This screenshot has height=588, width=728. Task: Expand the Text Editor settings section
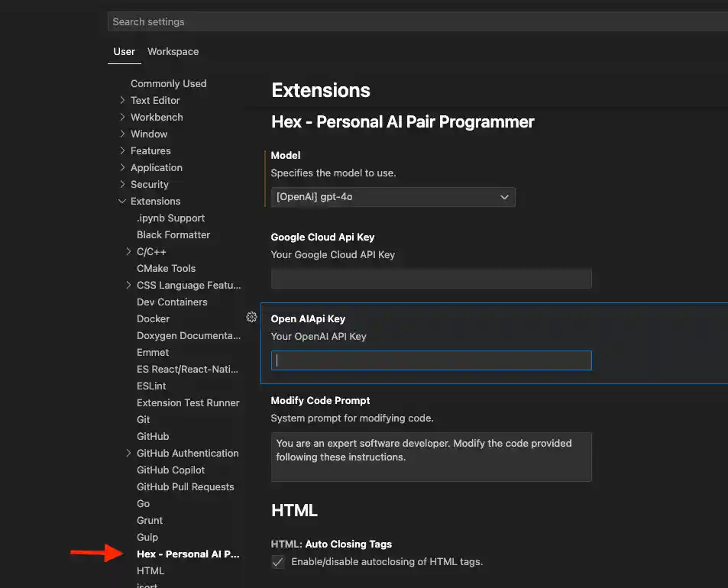click(155, 100)
